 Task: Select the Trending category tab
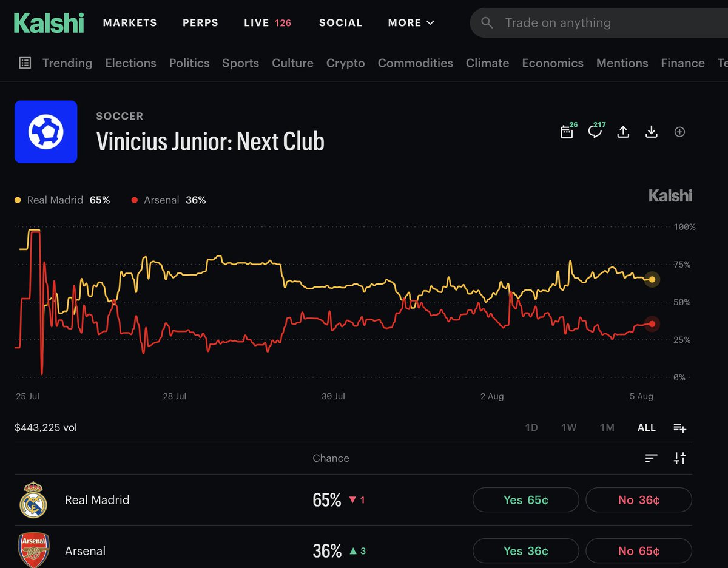pos(67,63)
